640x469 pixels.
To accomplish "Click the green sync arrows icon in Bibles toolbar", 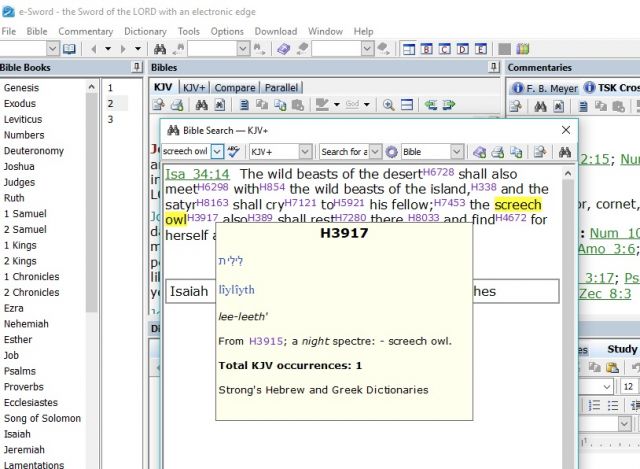I will [430, 105].
